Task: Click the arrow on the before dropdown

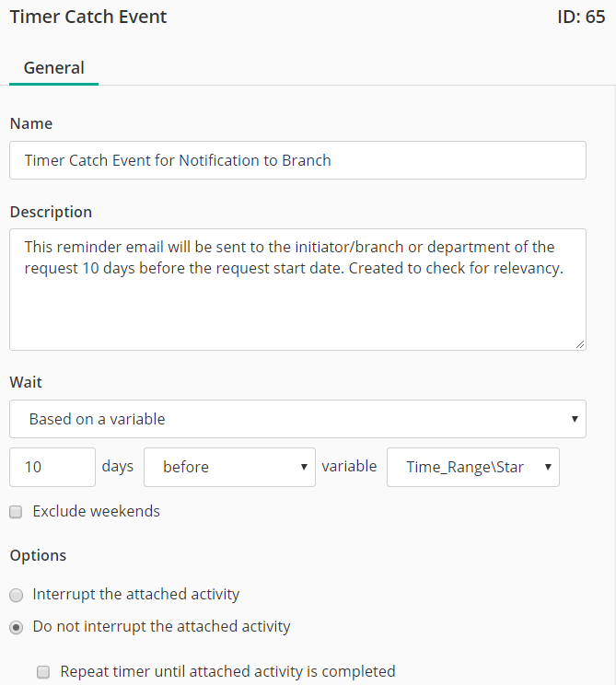Action: pos(304,467)
